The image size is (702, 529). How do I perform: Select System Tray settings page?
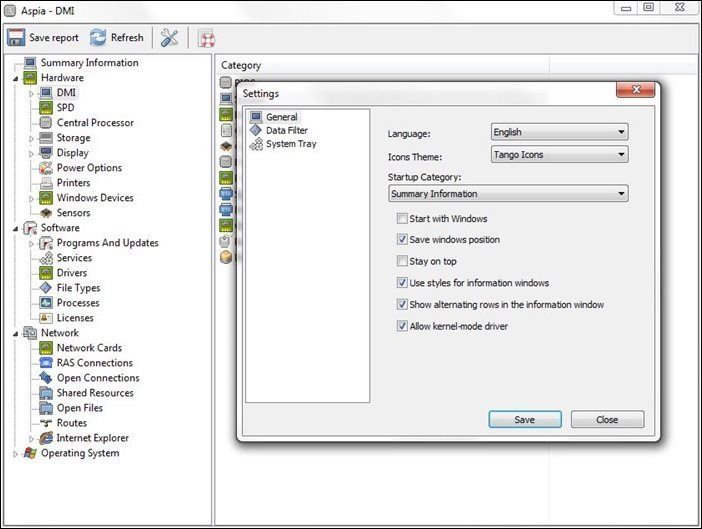coord(291,144)
